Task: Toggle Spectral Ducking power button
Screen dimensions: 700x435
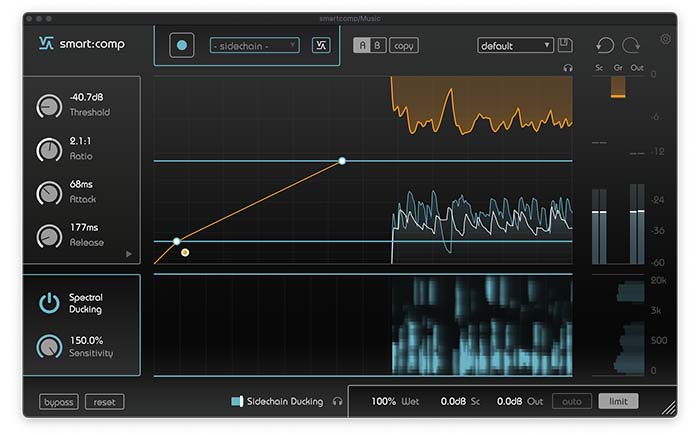Action: coord(49,303)
